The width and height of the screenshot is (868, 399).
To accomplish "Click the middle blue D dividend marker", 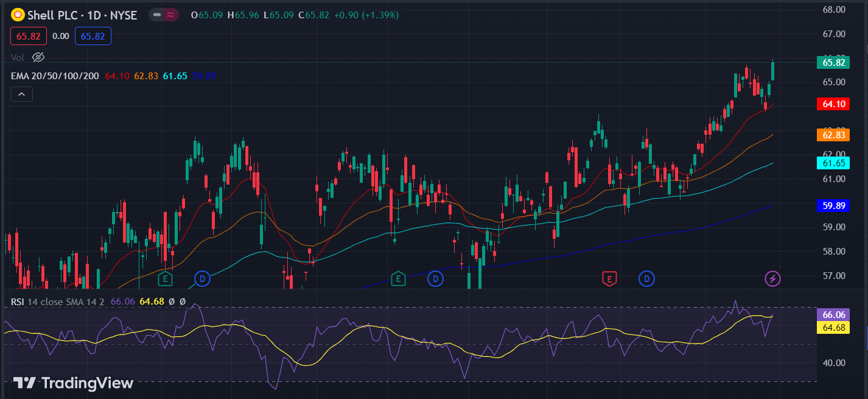I will tap(435, 279).
